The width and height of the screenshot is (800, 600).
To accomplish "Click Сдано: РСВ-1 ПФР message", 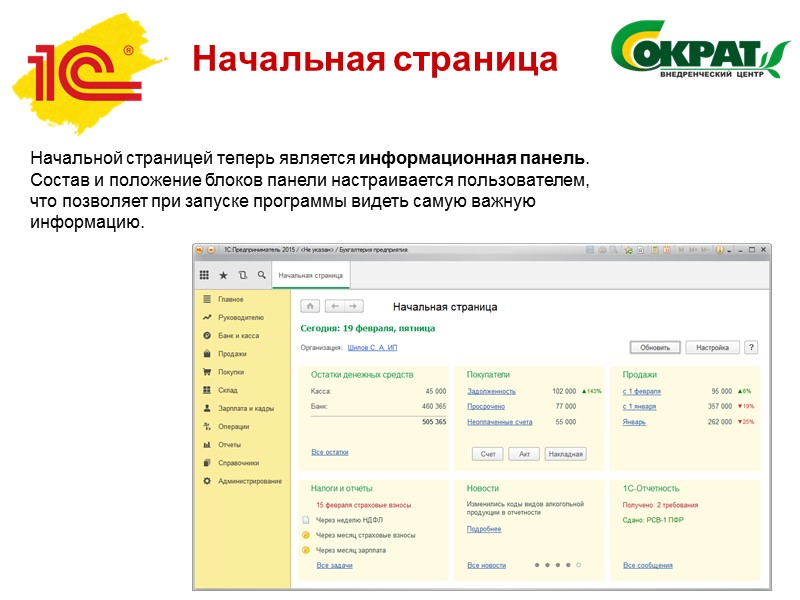I will coord(653,520).
